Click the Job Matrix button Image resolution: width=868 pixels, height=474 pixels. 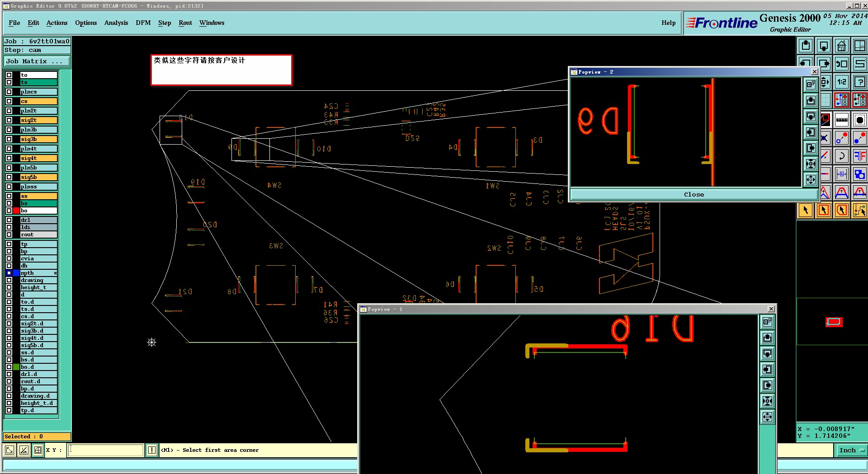(x=37, y=61)
